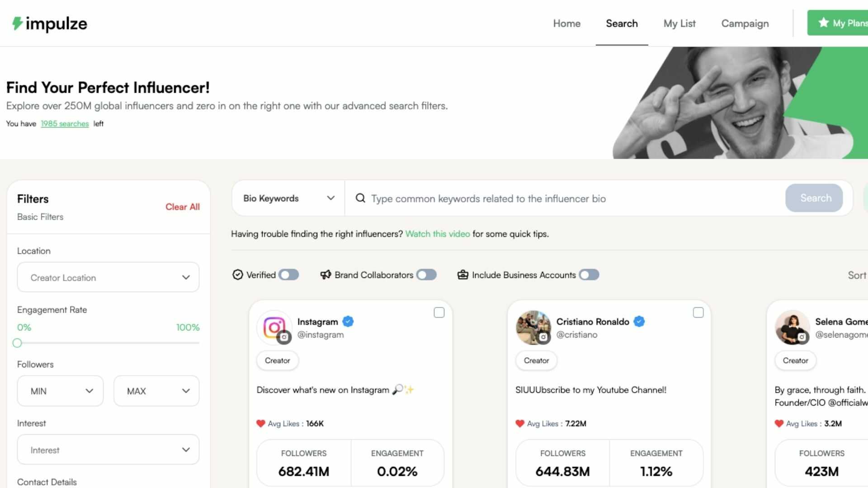This screenshot has width=868, height=488.
Task: Click the Clear All filters link
Action: tap(182, 207)
